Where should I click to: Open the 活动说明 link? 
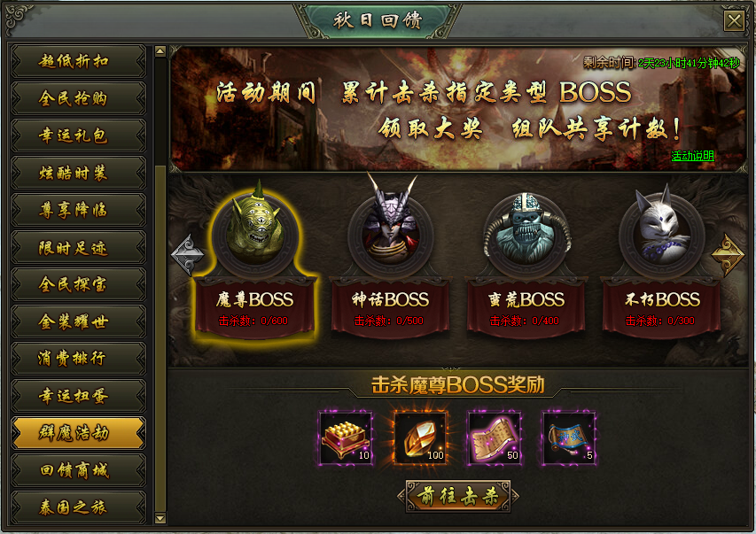[x=692, y=156]
